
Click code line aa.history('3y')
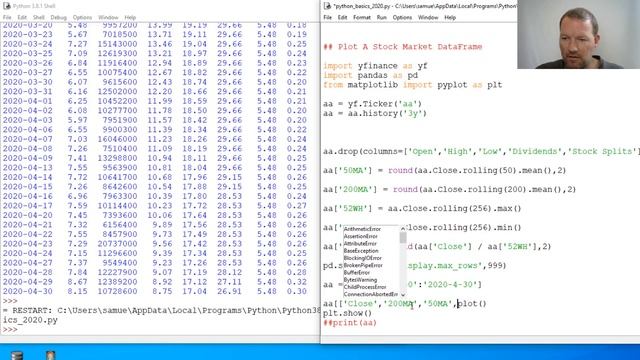375,113
